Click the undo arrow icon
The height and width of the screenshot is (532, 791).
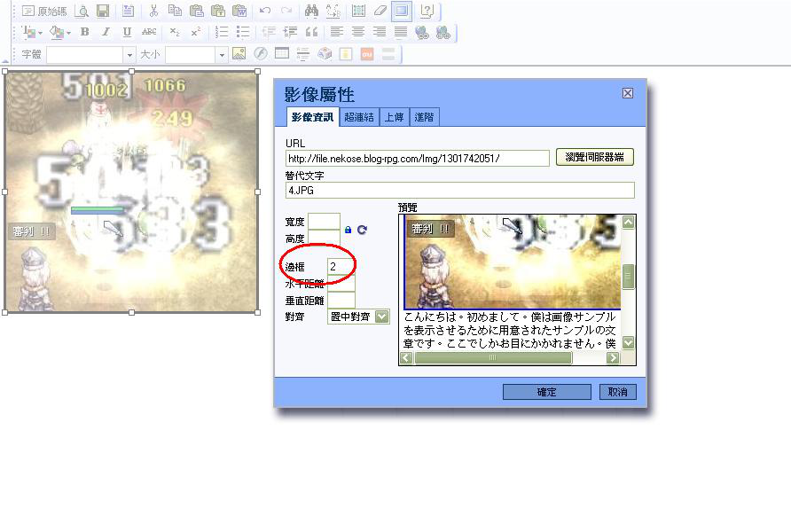click(265, 11)
